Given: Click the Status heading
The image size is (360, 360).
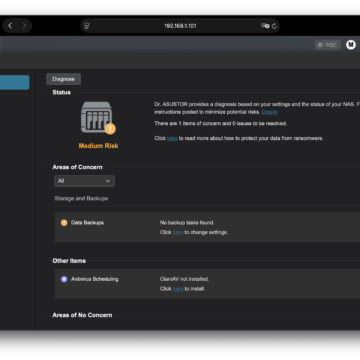Looking at the screenshot, I should (x=62, y=92).
